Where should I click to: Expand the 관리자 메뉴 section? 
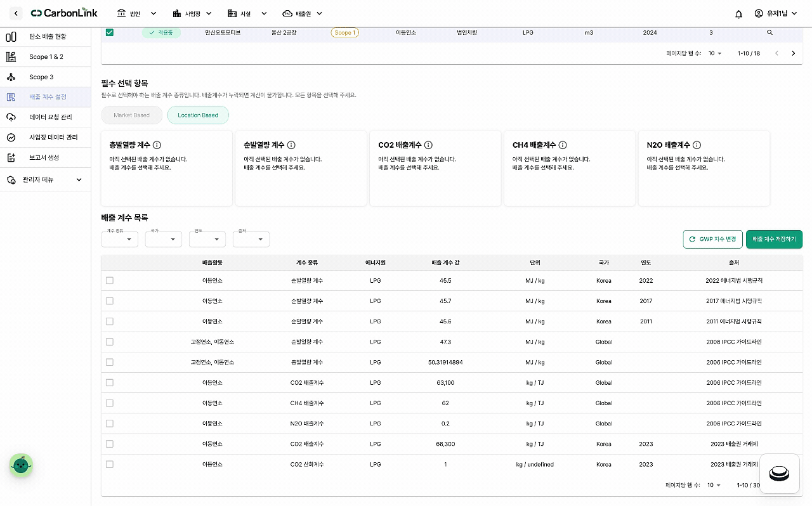point(46,179)
